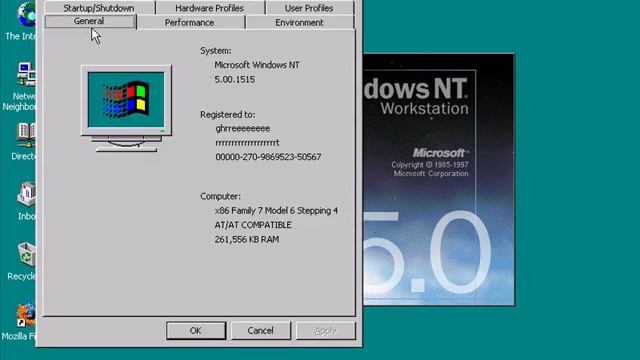The height and width of the screenshot is (360, 640).
Task: Click the greyed-out Apply button
Action: coord(325,331)
